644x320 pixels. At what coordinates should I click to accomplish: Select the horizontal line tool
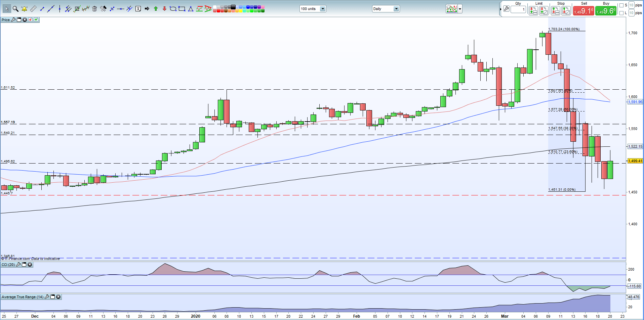pos(120,9)
